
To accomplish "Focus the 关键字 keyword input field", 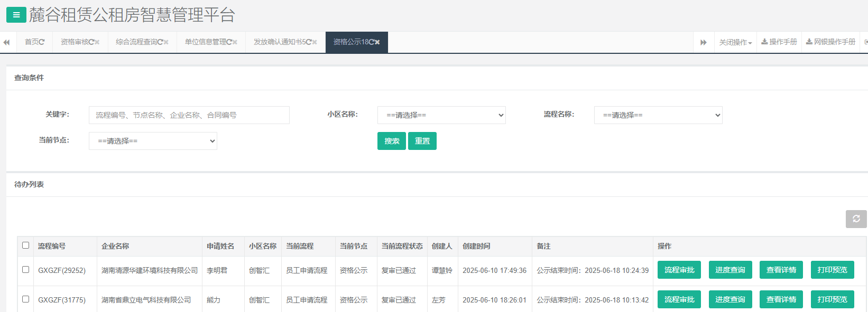I will pos(189,115).
